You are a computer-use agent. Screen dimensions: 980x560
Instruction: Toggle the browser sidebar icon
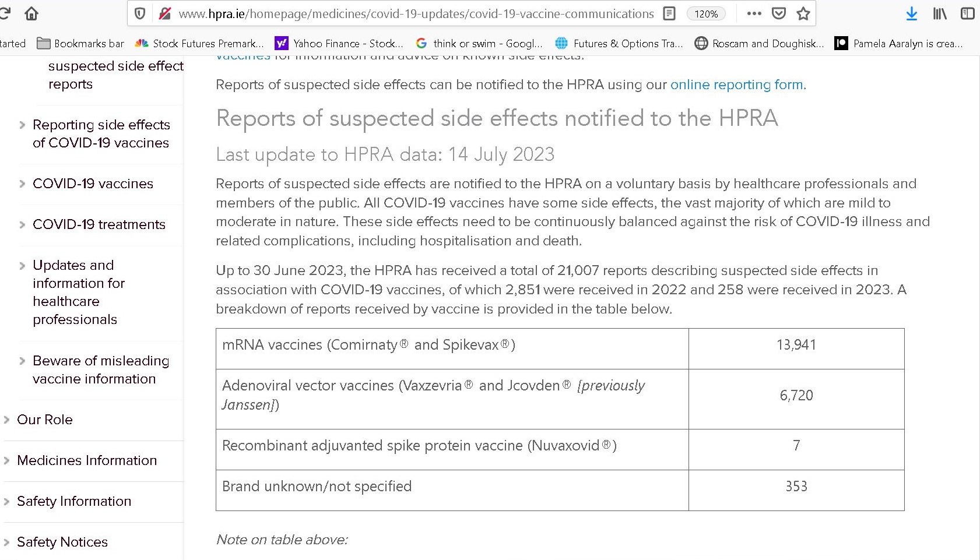[967, 13]
